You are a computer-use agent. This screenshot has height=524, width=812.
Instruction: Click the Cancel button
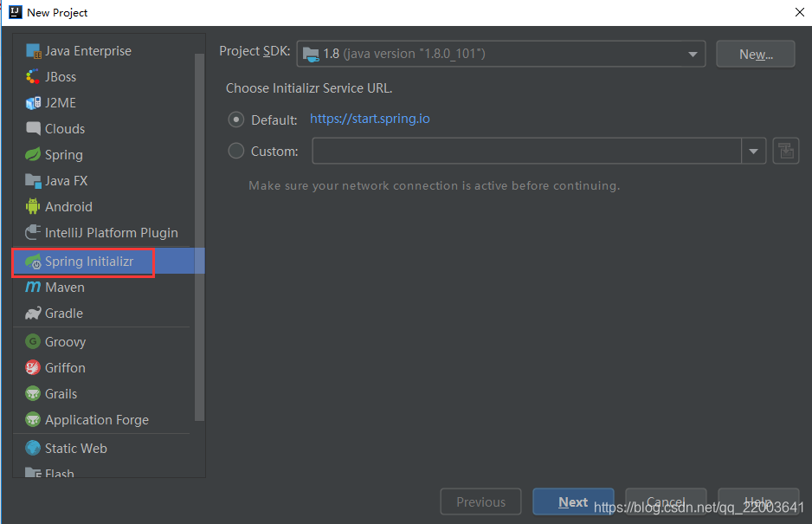[666, 501]
